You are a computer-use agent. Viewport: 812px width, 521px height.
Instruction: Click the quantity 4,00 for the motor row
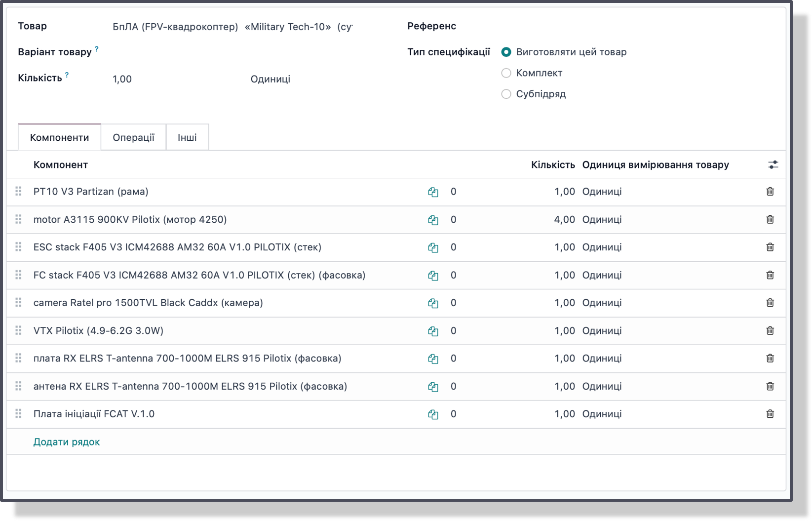click(x=564, y=219)
